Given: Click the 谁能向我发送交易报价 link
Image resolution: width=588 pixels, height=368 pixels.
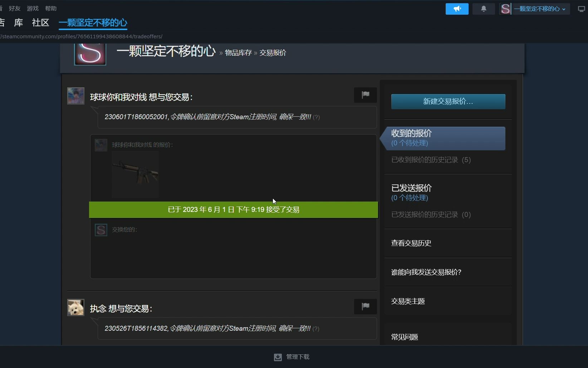Looking at the screenshot, I should pos(426,272).
